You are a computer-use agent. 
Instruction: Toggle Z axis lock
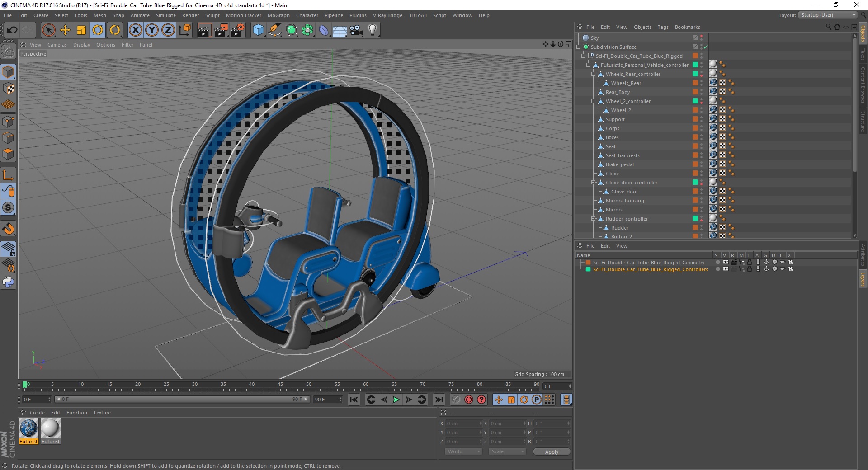pyautogui.click(x=168, y=30)
